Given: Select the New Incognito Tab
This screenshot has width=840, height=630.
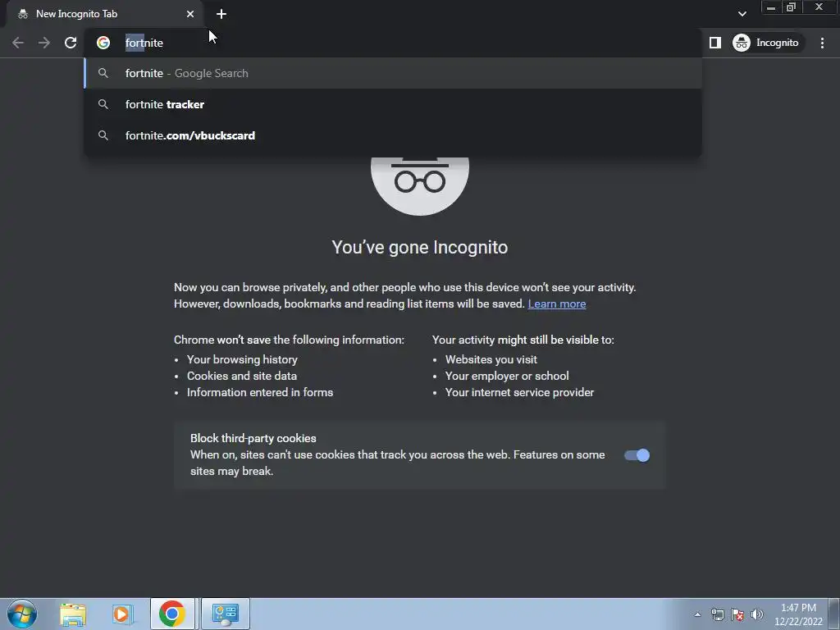Looking at the screenshot, I should coord(104,14).
